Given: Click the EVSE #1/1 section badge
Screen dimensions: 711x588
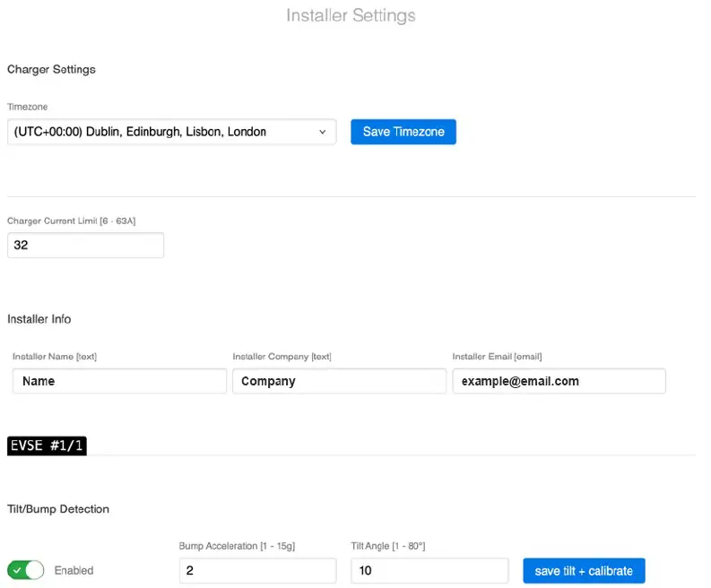Looking at the screenshot, I should (x=47, y=445).
